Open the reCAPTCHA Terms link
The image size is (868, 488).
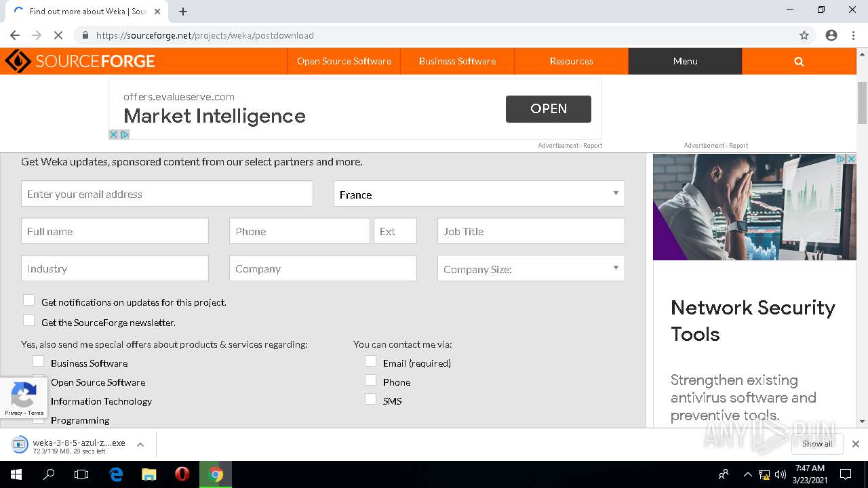[36, 413]
